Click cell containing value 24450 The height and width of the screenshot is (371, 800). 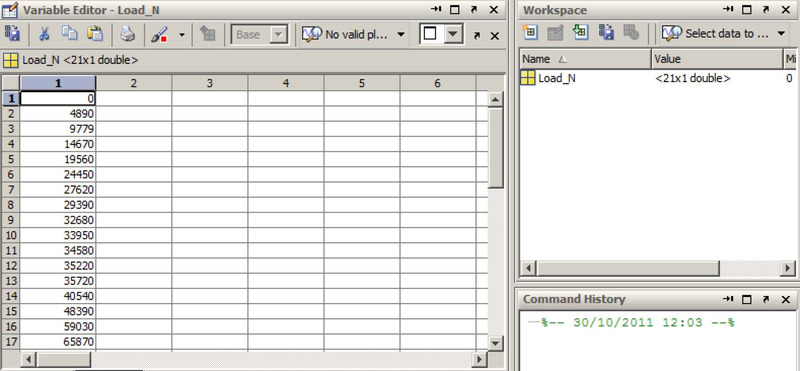pyautogui.click(x=58, y=175)
